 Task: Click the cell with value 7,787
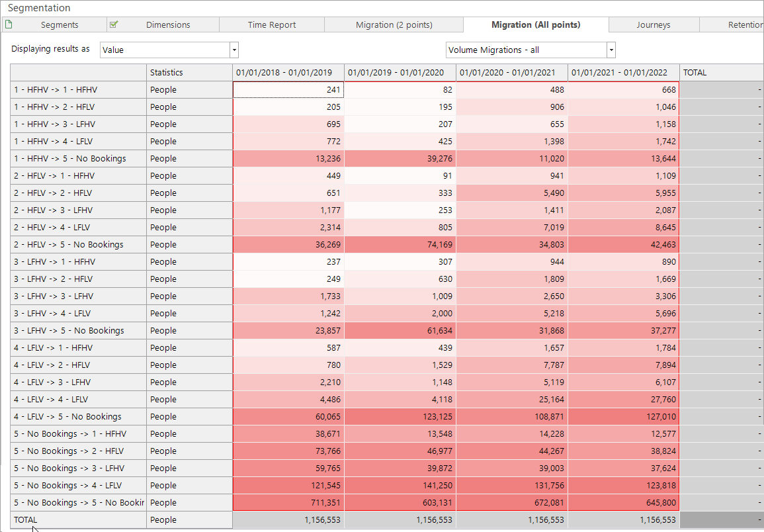(x=512, y=365)
